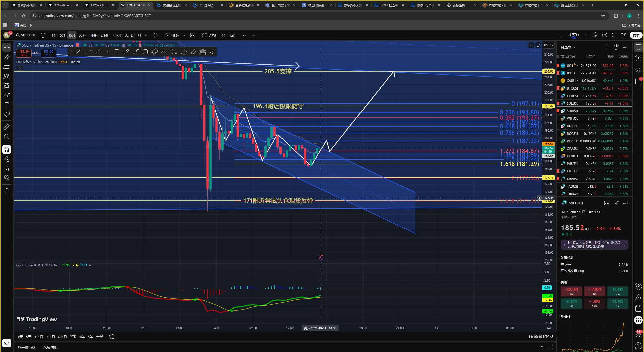
Task: Switch to the 30分 timeframe
Action: pyautogui.click(x=82, y=35)
